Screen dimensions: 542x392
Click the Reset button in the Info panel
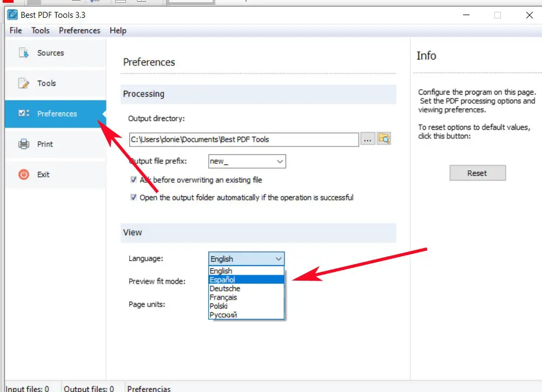click(x=478, y=172)
